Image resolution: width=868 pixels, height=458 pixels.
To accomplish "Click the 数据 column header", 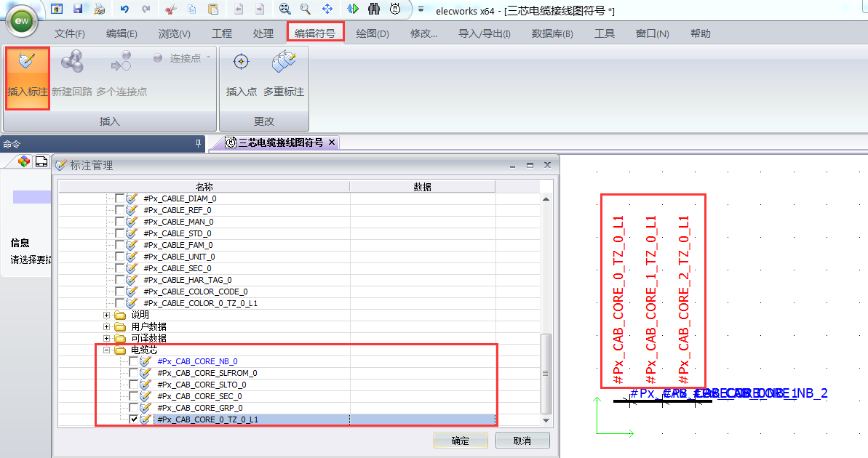I will pyautogui.click(x=423, y=186).
